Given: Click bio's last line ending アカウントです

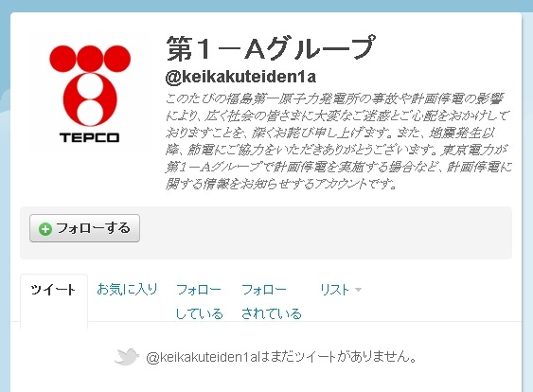Looking at the screenshot, I should pyautogui.click(x=281, y=184).
